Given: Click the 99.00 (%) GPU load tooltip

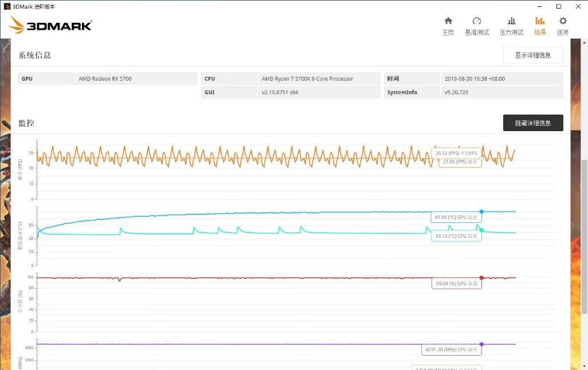Looking at the screenshot, I should pos(456,284).
